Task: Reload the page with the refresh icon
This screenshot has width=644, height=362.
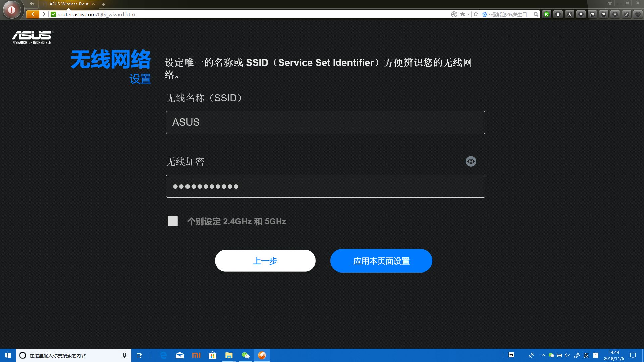Action: 476,14
